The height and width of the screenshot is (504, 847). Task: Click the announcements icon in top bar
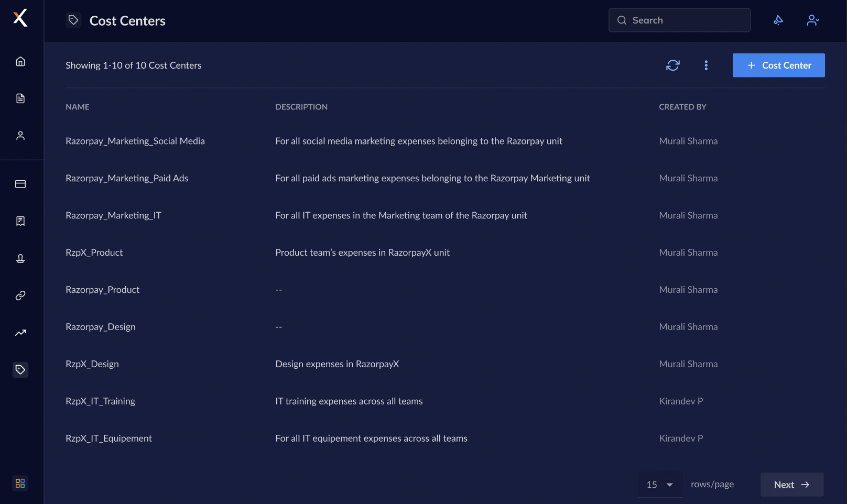pyautogui.click(x=778, y=20)
